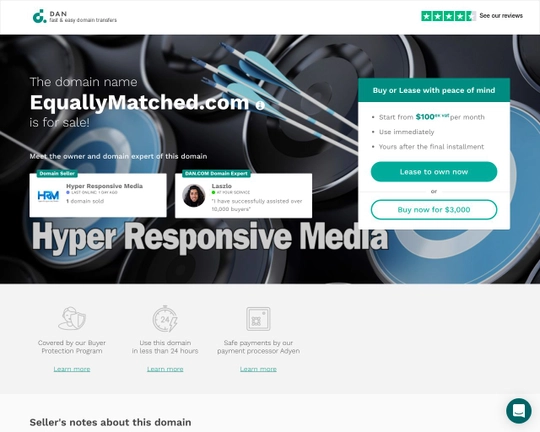Viewport: 540px width, 432px height.
Task: Open the live chat bubble
Action: [519, 411]
